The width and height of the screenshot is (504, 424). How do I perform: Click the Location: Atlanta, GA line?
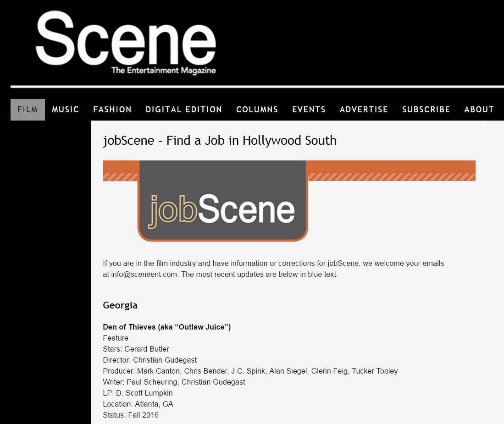pos(138,404)
